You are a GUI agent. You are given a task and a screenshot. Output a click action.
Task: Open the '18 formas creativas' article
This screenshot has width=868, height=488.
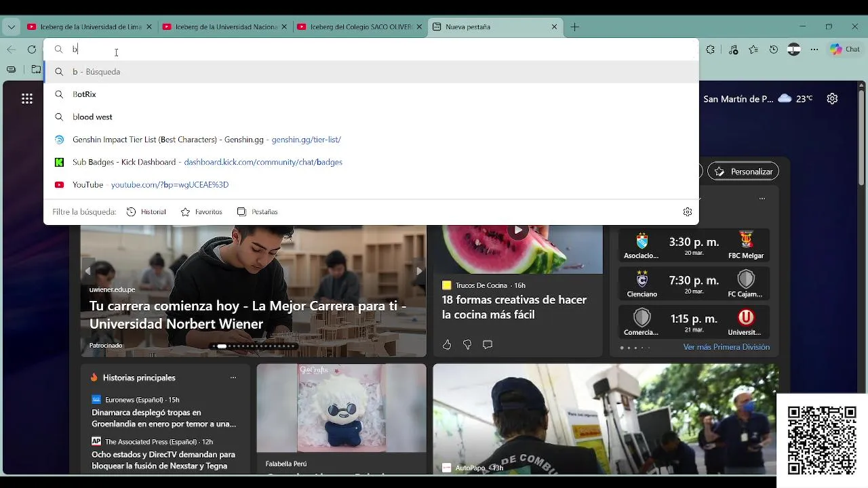point(514,307)
